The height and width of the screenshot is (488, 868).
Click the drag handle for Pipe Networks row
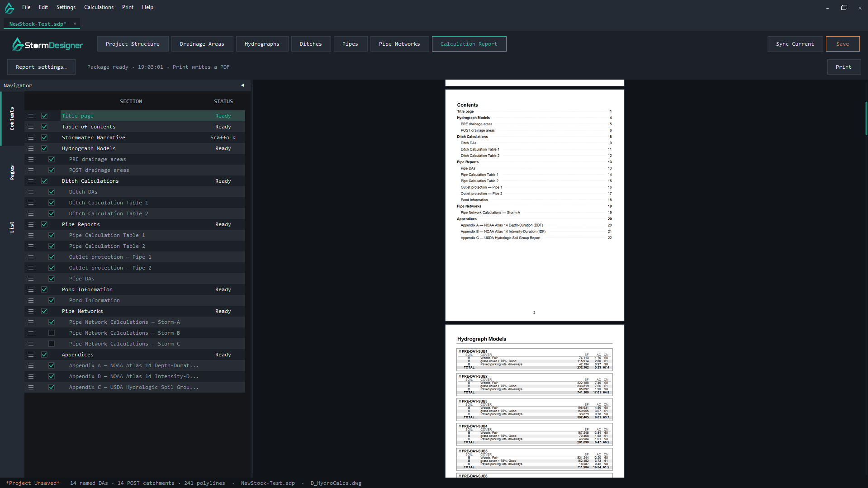coord(31,311)
